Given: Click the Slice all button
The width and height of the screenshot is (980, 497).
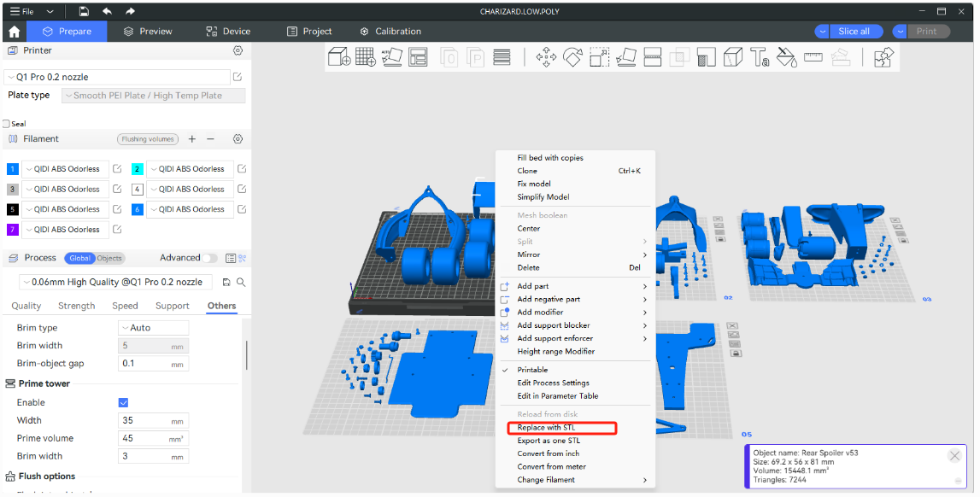Looking at the screenshot, I should tap(854, 32).
